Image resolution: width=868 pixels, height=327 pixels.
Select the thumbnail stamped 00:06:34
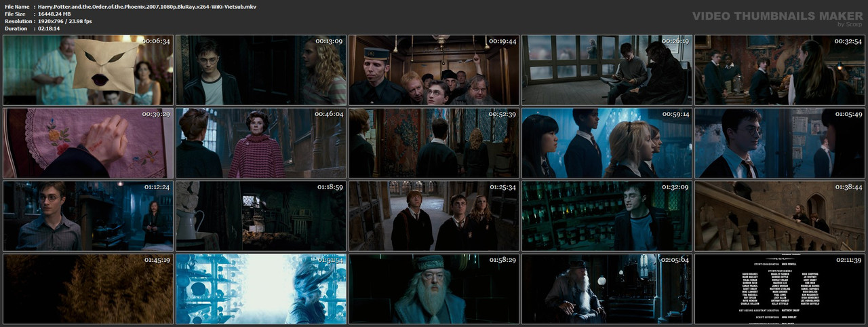pyautogui.click(x=88, y=70)
